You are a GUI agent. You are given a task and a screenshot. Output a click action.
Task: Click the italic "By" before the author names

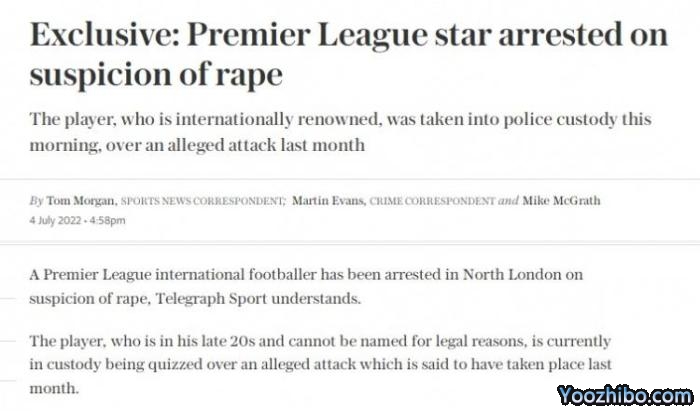[x=36, y=200]
